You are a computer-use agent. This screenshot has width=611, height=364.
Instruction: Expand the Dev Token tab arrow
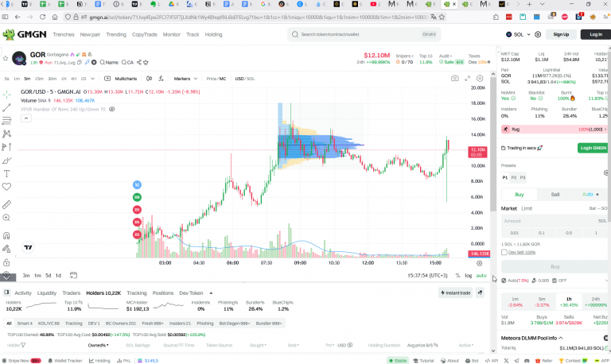click(x=211, y=293)
